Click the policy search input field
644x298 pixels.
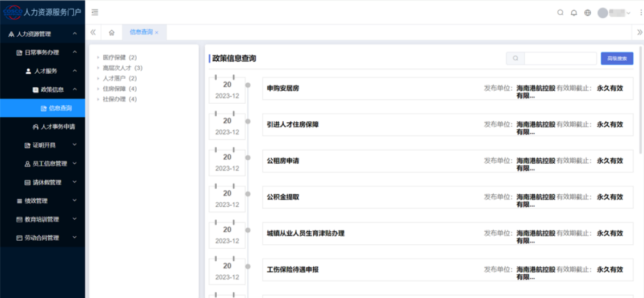559,58
